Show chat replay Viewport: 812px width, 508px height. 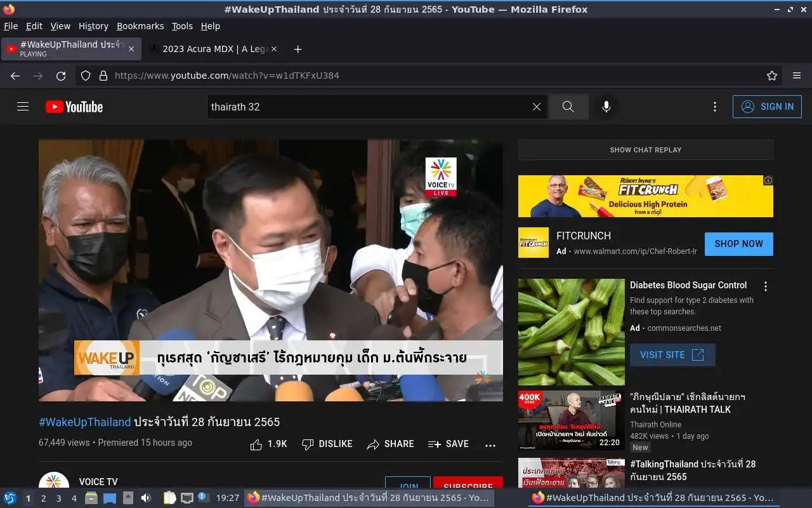tap(646, 150)
